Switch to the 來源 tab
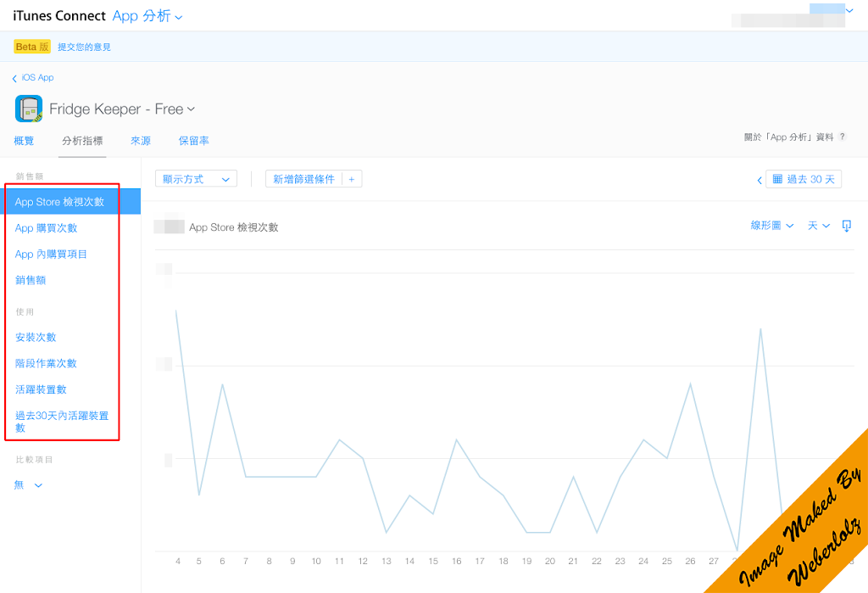This screenshot has height=593, width=868. [141, 141]
